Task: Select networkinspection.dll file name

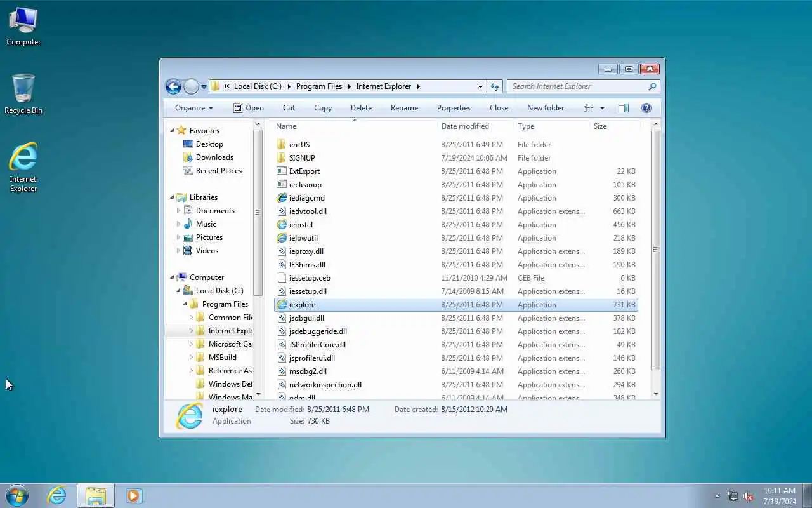Action: click(x=325, y=385)
